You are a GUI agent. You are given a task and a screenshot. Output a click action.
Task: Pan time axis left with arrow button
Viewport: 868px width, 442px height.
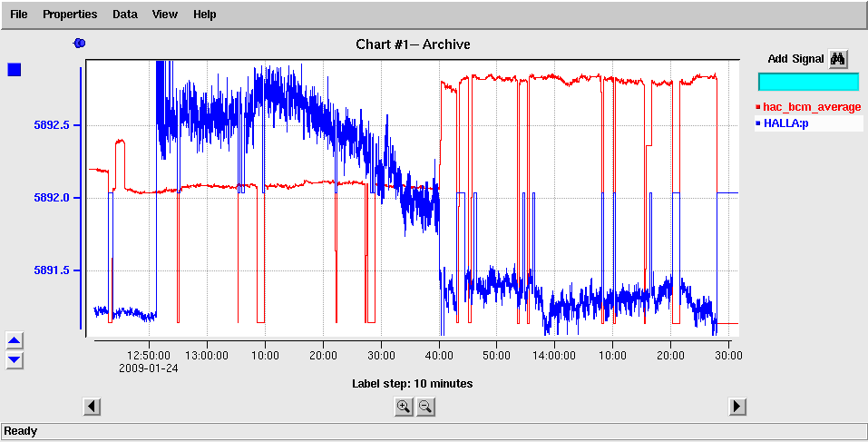tap(92, 407)
